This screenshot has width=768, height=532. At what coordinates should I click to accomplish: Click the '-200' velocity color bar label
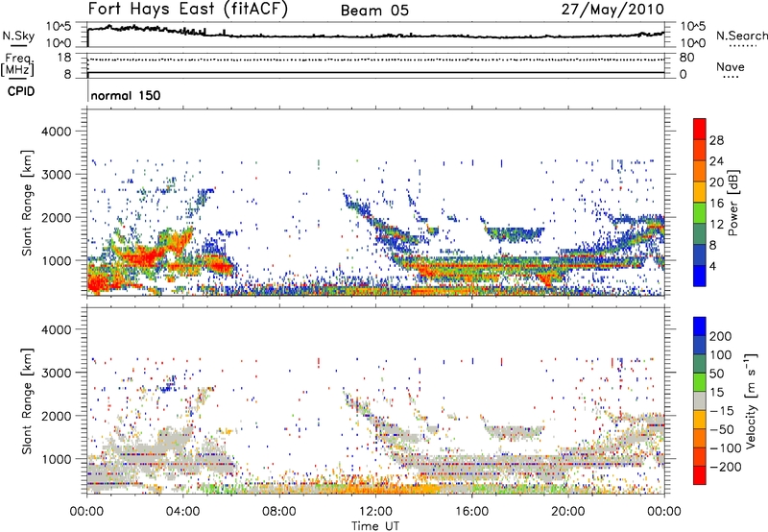(726, 467)
